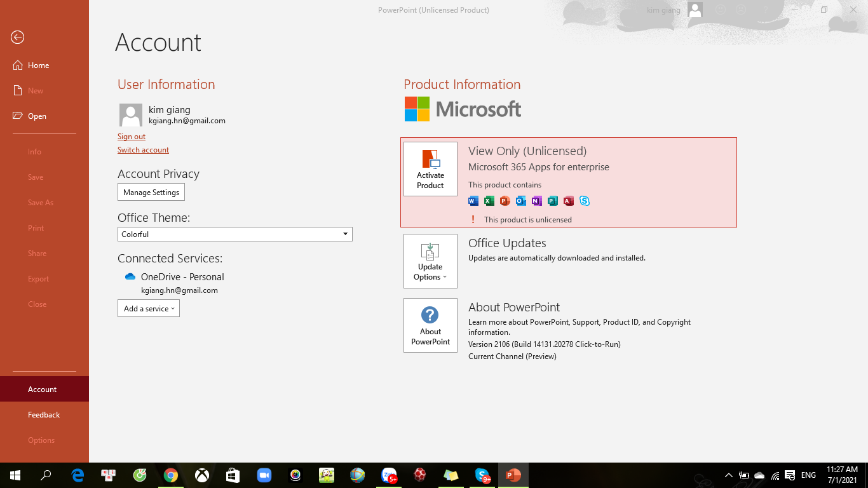
Task: Click the taskbar clock showing 11:27 AM
Action: [x=842, y=475]
